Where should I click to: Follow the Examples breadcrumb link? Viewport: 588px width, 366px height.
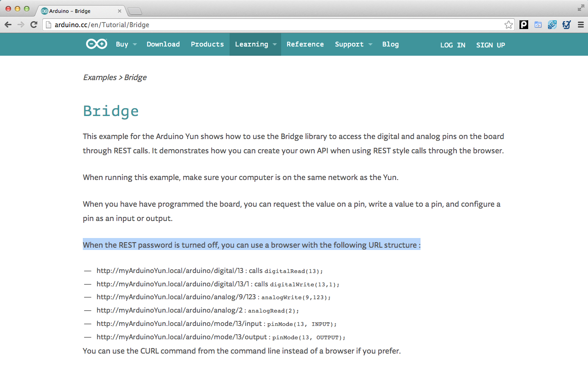100,77
